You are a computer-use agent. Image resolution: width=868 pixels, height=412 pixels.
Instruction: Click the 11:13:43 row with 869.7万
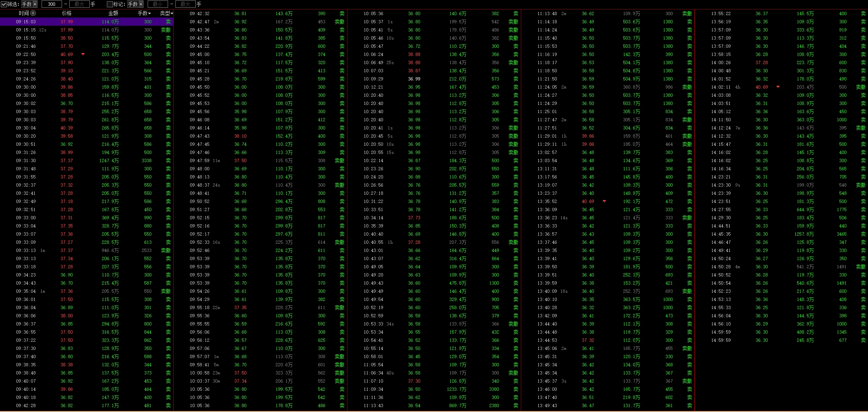point(434,405)
